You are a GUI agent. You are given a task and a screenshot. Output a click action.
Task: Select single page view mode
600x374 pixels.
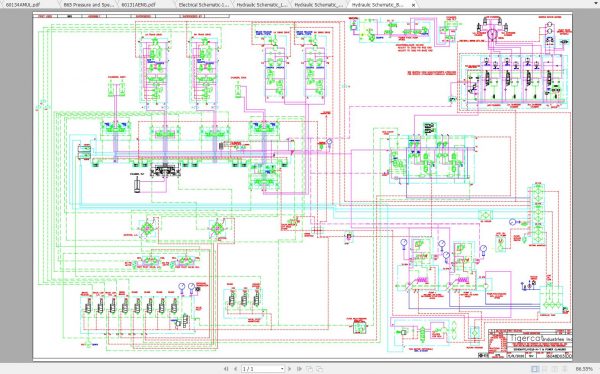click(x=535, y=369)
